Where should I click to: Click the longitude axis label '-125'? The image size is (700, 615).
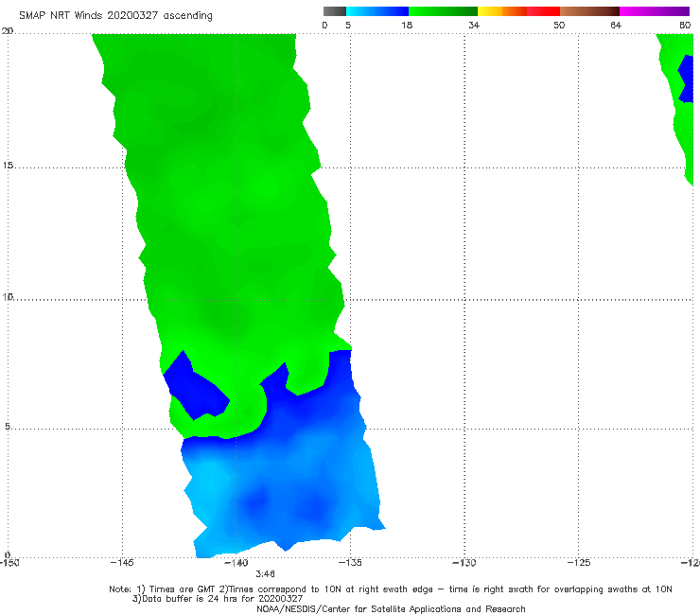click(579, 562)
